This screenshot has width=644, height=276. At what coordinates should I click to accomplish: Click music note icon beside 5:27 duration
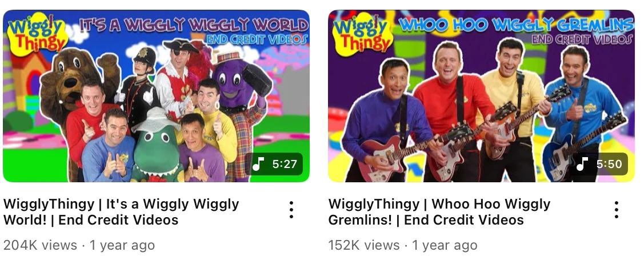pos(258,164)
